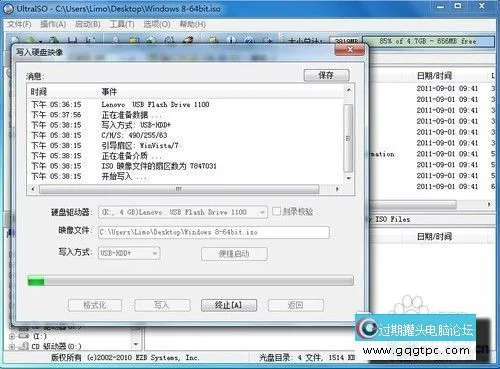
Task: Expand the CD 驱动器(O:) tree node
Action: 12,347
